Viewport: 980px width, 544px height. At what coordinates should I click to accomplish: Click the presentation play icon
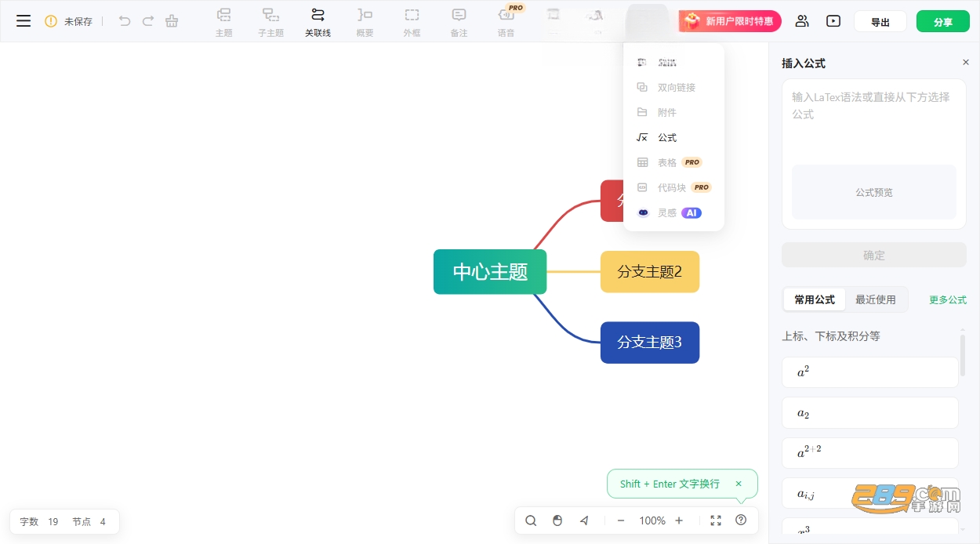833,21
